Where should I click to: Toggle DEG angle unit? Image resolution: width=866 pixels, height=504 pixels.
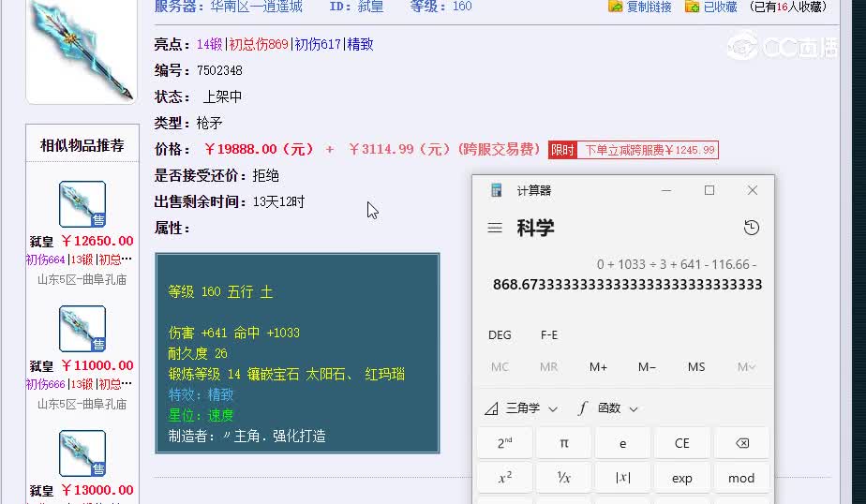[500, 335]
